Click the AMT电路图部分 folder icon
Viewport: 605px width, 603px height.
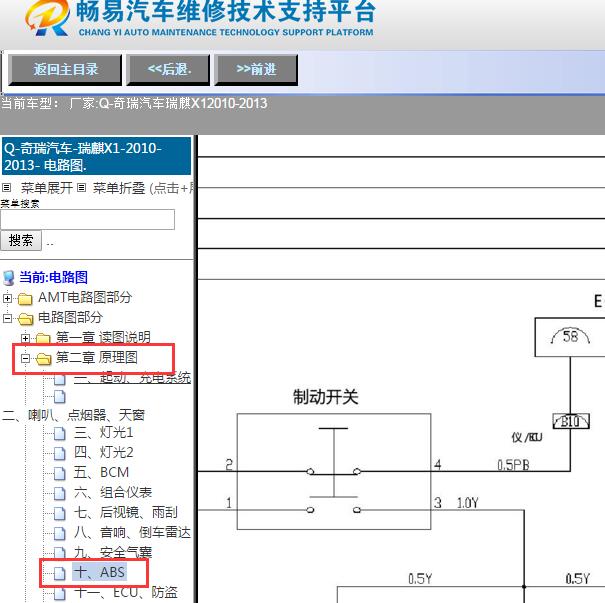(25, 298)
